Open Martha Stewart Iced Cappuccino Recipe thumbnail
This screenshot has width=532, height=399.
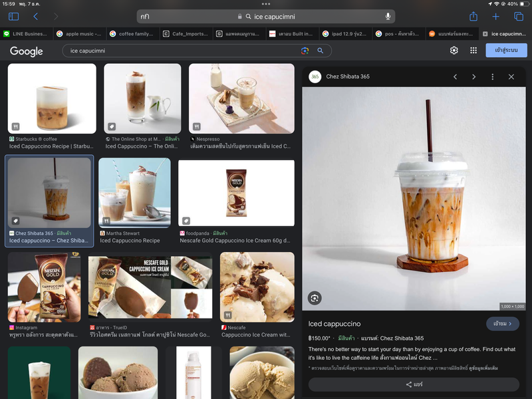[134, 193]
